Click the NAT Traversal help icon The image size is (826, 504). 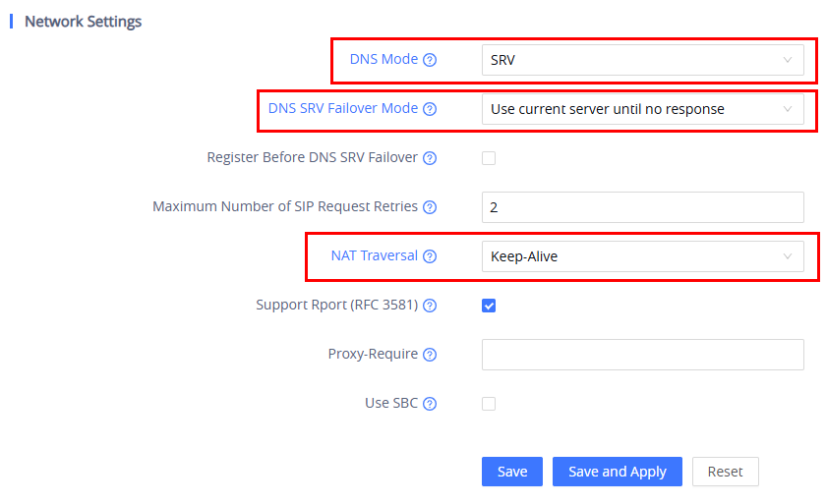point(430,256)
